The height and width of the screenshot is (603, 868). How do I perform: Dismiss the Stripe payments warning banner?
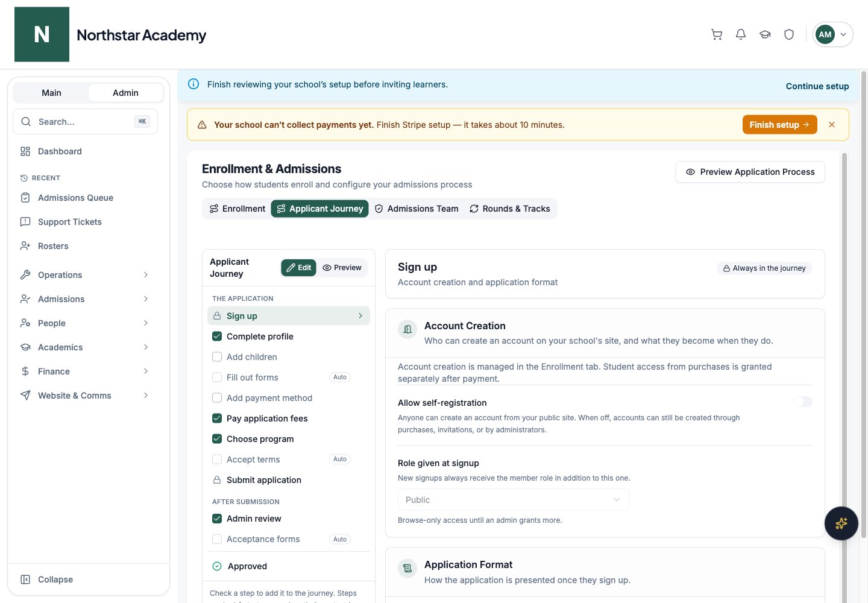click(832, 125)
